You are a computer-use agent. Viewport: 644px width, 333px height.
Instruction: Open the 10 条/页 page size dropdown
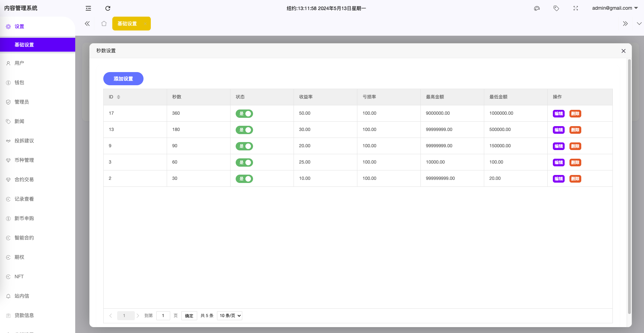[229, 316]
